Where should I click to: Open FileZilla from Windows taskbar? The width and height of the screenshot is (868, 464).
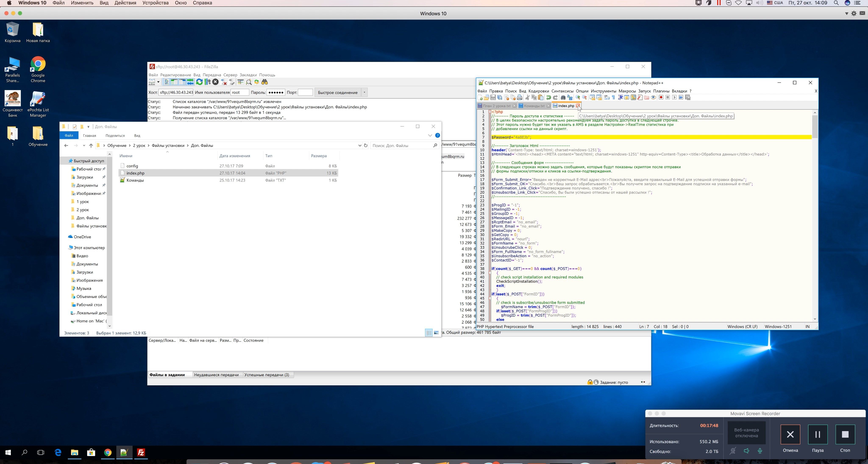[141, 453]
